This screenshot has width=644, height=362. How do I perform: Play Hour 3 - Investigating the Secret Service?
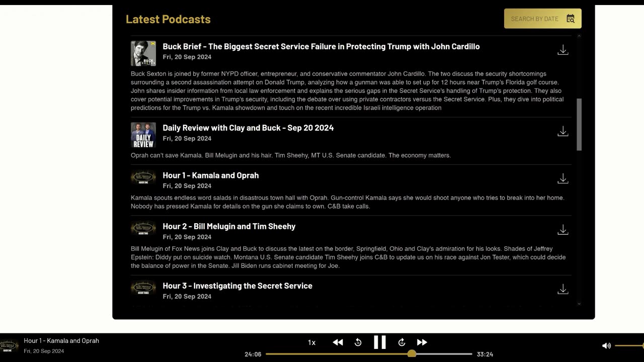click(237, 286)
